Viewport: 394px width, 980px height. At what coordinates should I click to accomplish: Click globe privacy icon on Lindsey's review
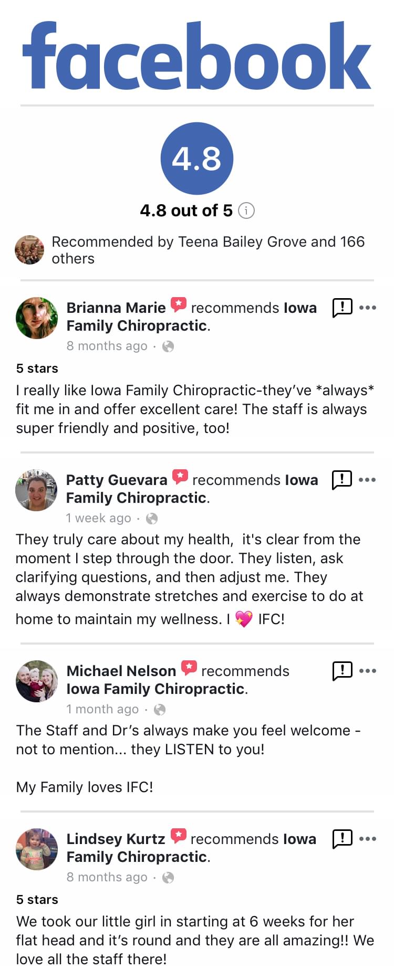168,878
